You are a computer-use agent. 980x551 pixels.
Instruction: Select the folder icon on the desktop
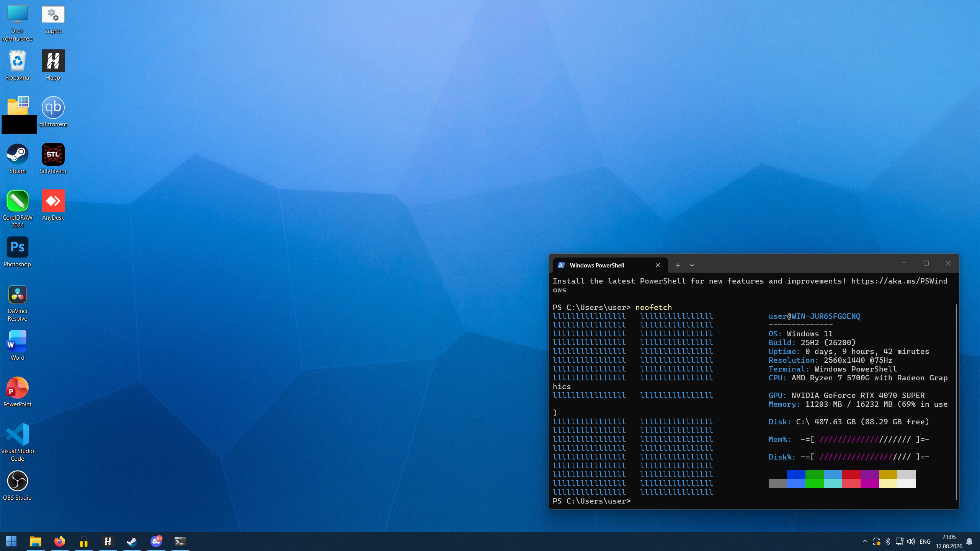click(x=18, y=106)
